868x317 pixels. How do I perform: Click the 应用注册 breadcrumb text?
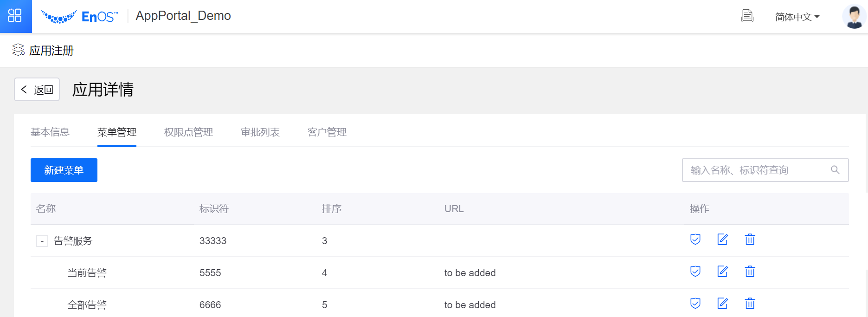coord(51,51)
